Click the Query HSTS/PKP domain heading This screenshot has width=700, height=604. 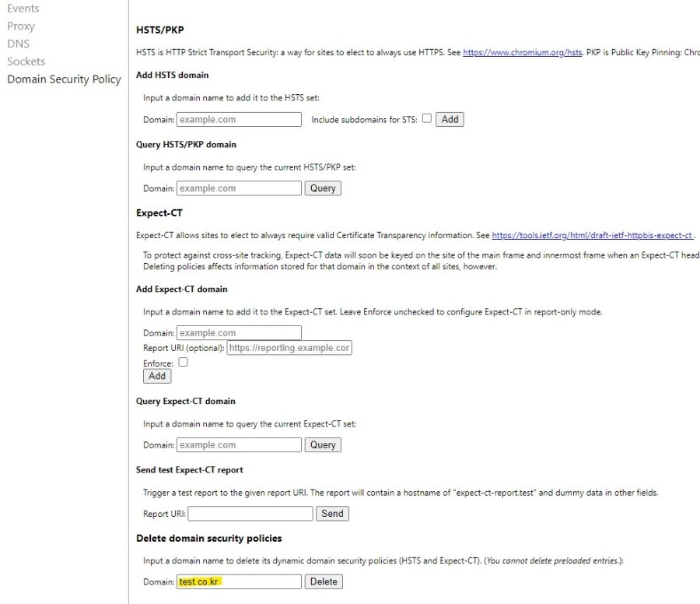click(x=186, y=145)
